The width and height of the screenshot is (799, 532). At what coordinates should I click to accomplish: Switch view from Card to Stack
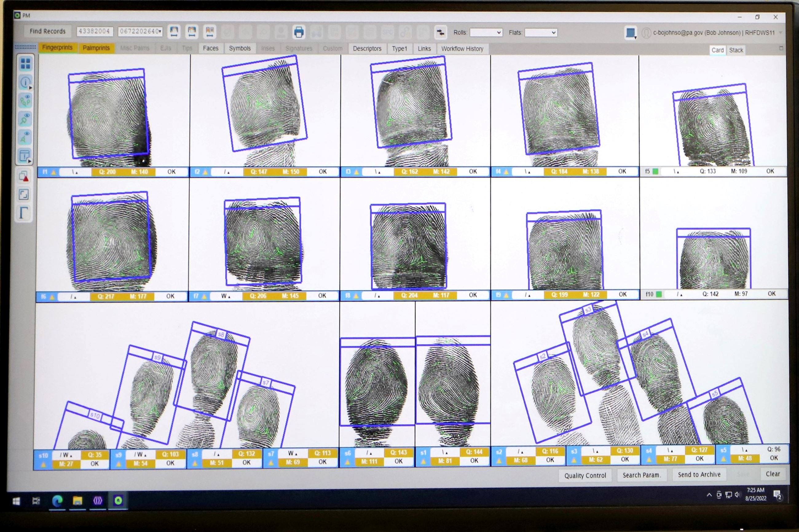coord(736,50)
